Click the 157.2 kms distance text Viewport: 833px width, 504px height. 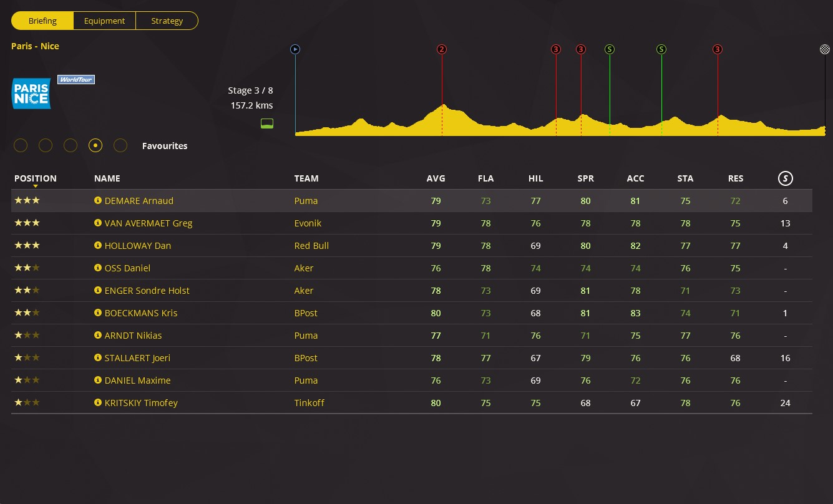coord(251,105)
